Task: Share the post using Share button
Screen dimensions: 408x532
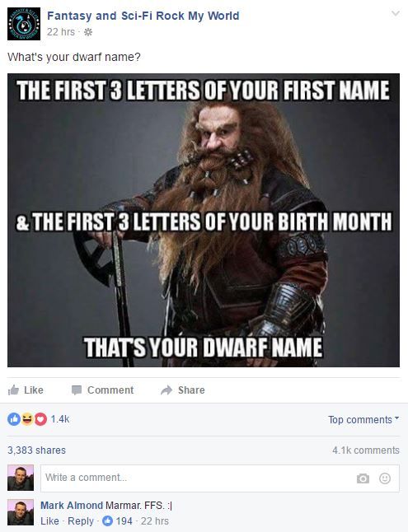Action: (x=183, y=390)
